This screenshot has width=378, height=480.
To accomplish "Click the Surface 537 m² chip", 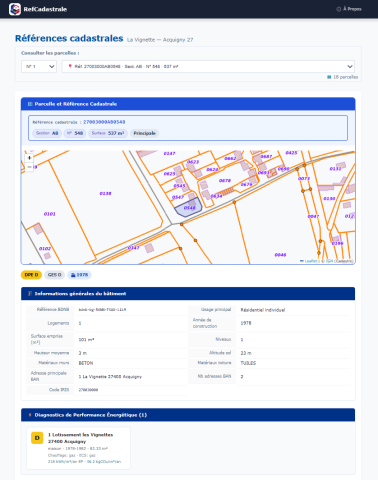I will click(108, 133).
